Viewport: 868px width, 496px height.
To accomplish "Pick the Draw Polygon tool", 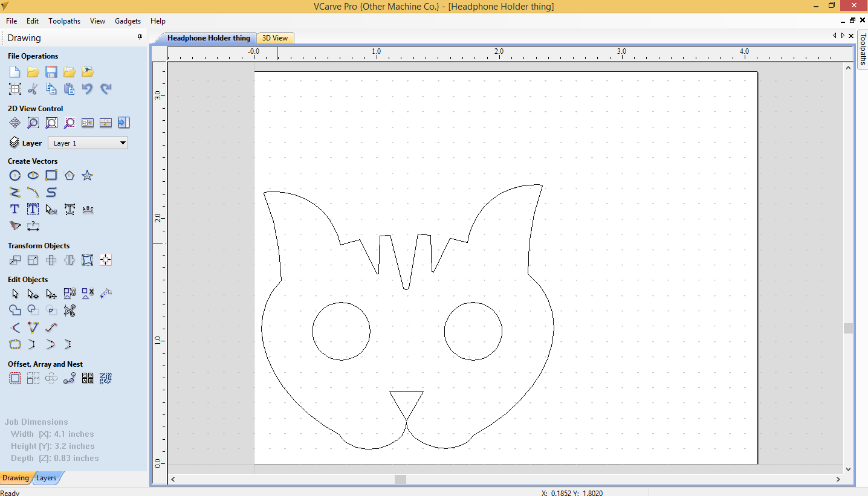I will pos(70,176).
